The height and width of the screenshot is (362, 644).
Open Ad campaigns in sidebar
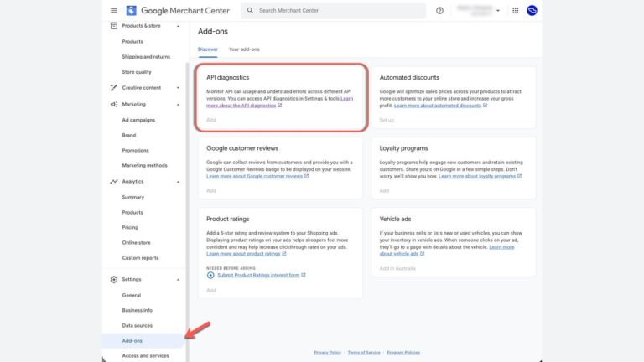138,120
